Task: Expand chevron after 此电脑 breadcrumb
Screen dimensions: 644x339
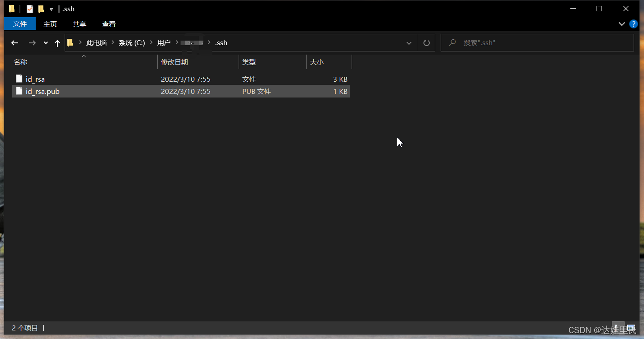Action: coord(113,42)
